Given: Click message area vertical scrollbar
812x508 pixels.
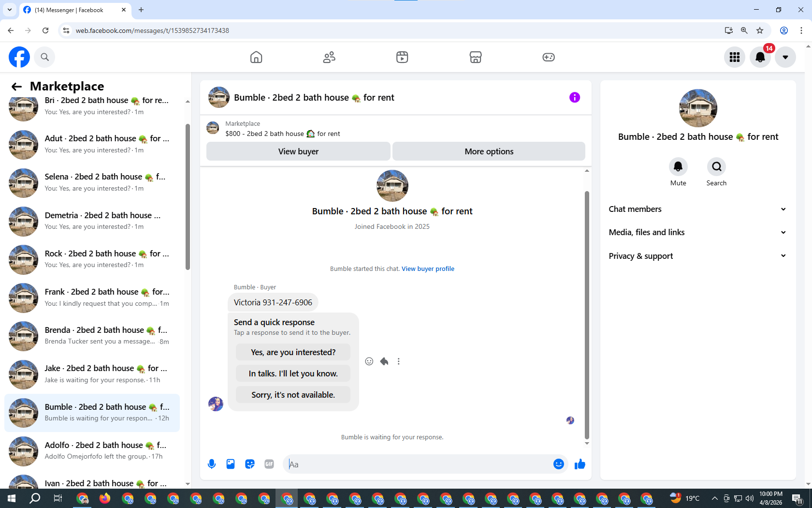Looking at the screenshot, I should click(x=587, y=314).
